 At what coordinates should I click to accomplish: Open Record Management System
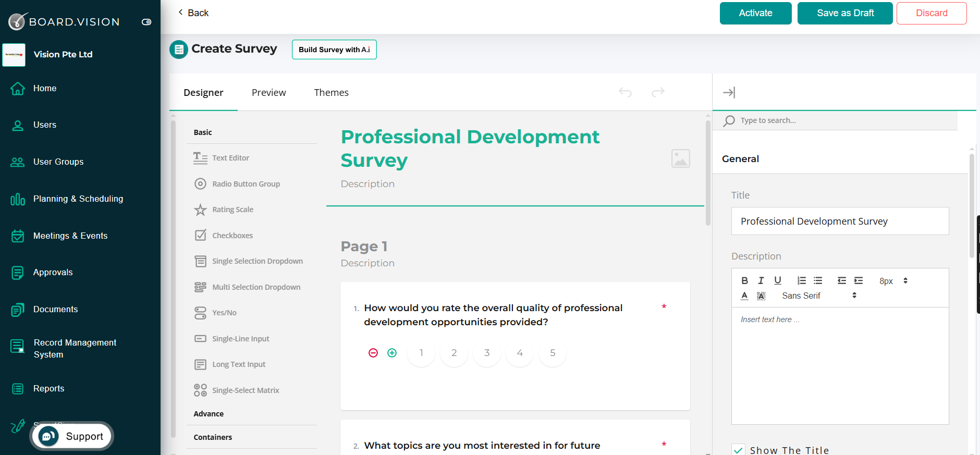tap(75, 348)
